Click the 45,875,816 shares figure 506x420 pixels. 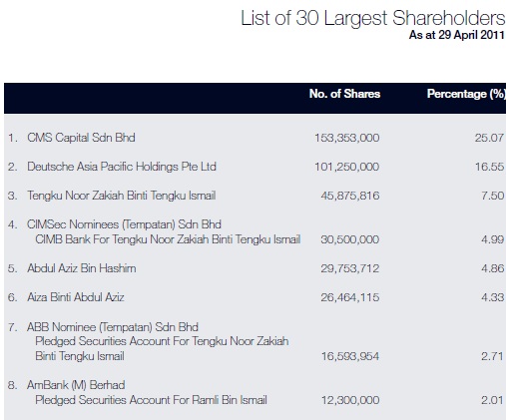pos(350,196)
